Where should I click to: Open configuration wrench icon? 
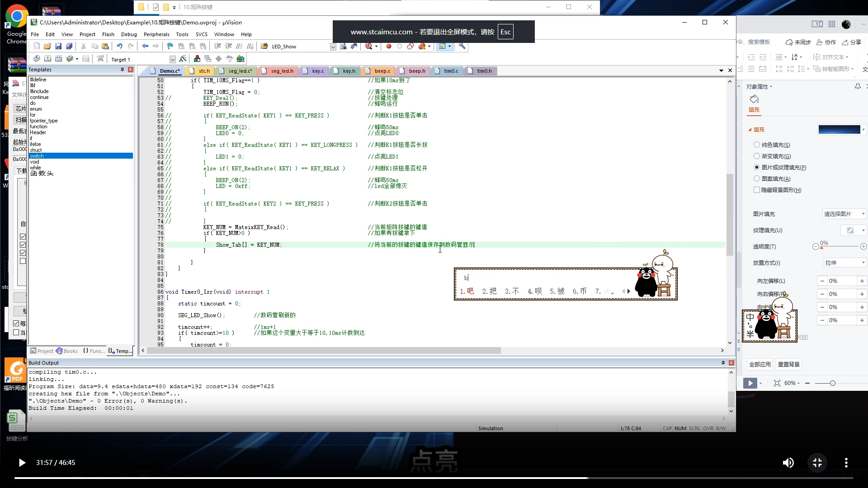pos(462,46)
